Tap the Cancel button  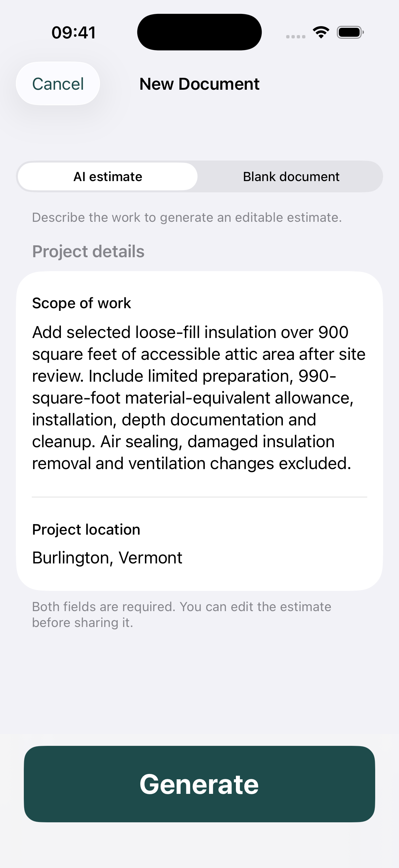(x=58, y=83)
